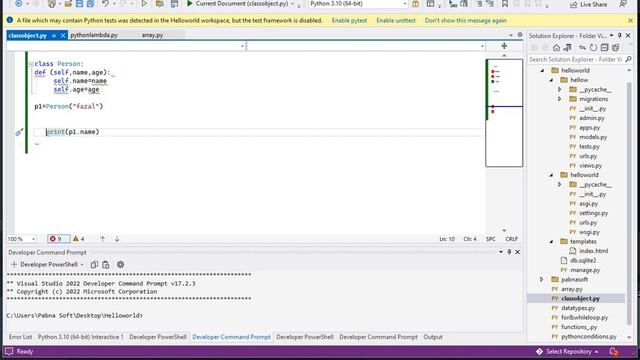Open the Error List tab

tap(20, 337)
